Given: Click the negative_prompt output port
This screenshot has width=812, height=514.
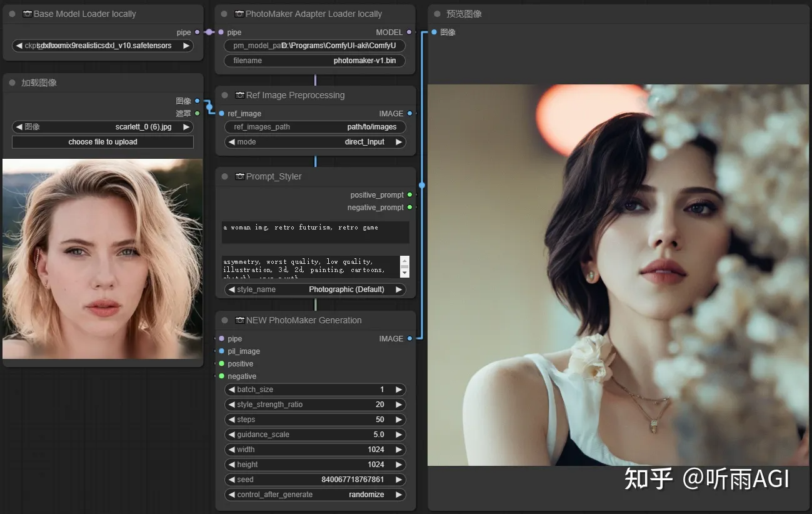Looking at the screenshot, I should click(x=409, y=207).
